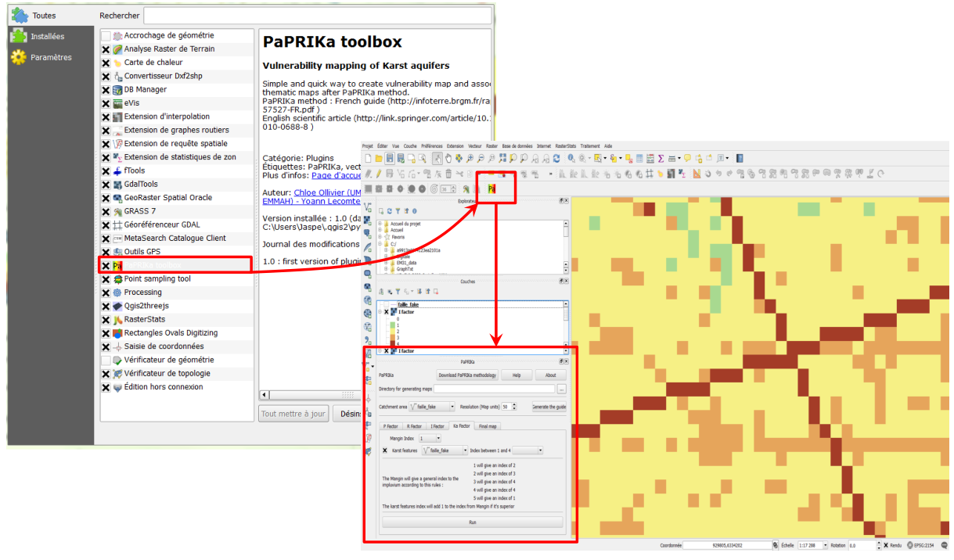Click the Run button
954x560 pixels.
point(472,522)
